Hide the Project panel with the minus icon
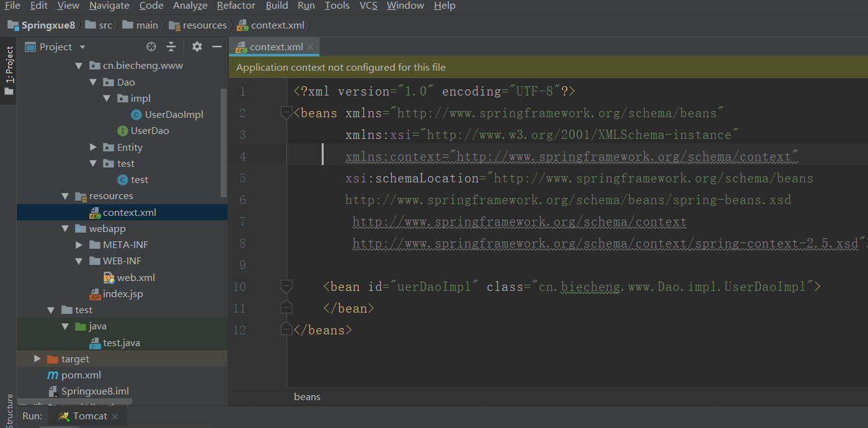This screenshot has height=428, width=868. 217,47
